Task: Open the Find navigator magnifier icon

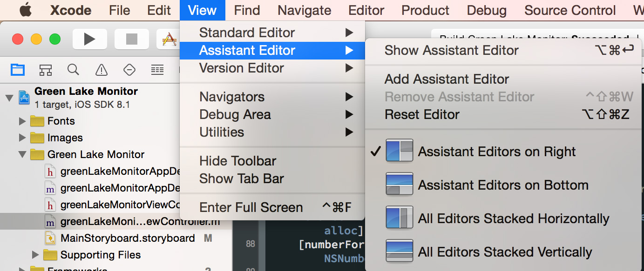Action: (x=73, y=70)
